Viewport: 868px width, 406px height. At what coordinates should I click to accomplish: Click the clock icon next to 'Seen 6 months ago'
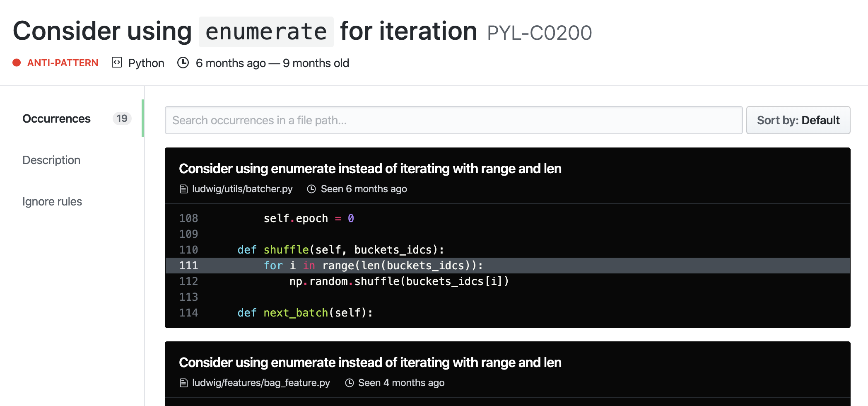tap(311, 189)
